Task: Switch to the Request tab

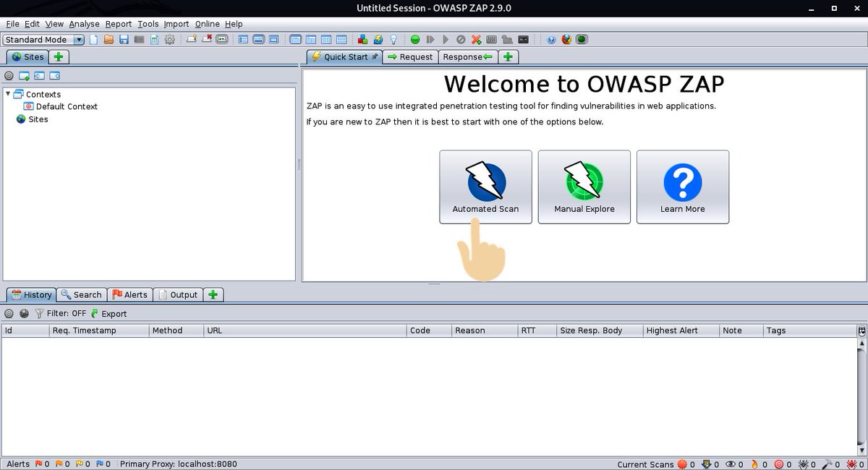Action: [x=410, y=56]
